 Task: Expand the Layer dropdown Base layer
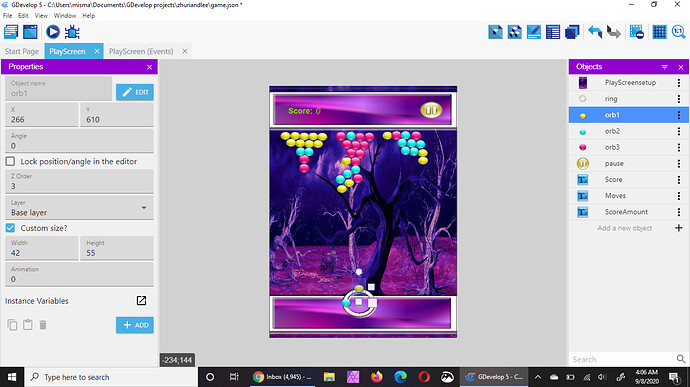click(79, 208)
